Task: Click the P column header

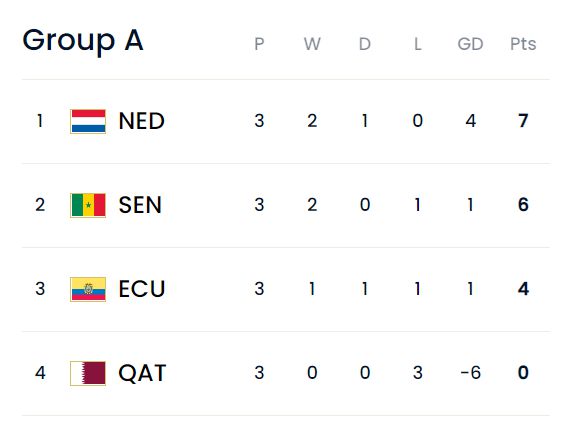Action: click(x=259, y=44)
